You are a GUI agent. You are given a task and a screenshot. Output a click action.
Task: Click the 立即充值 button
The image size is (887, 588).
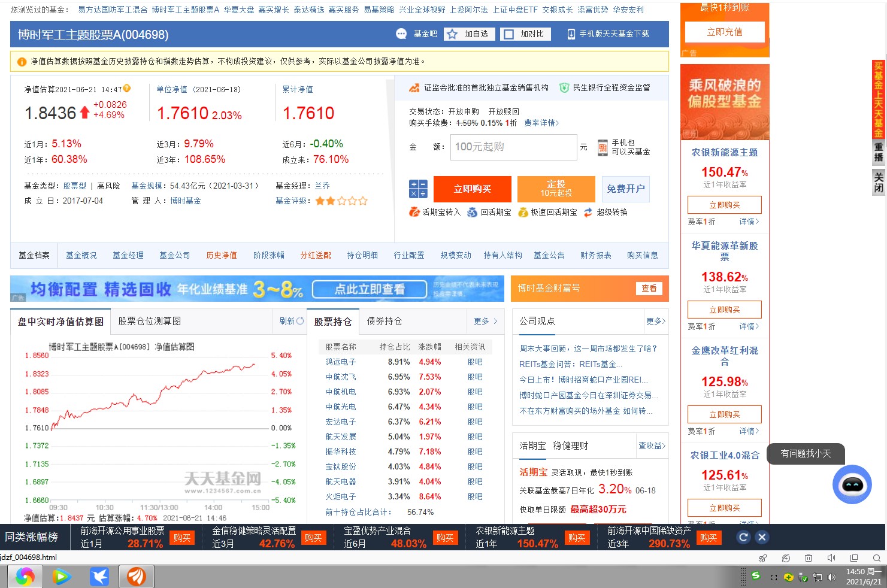725,32
